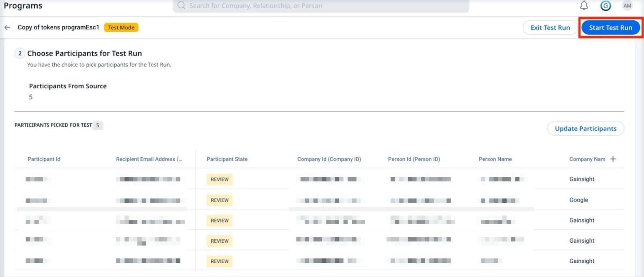
Task: Select the Google company name cell
Action: [x=578, y=200]
